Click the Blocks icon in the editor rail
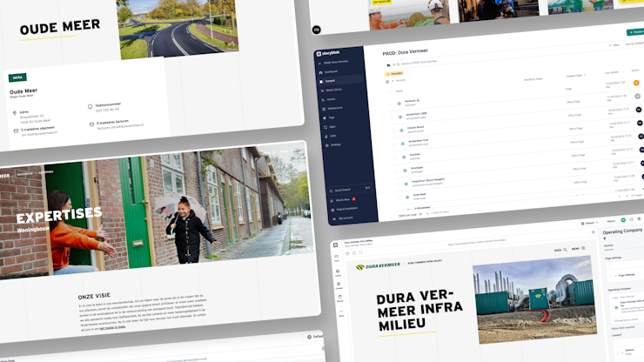Image resolution: width=644 pixels, height=362 pixels. (x=340, y=298)
